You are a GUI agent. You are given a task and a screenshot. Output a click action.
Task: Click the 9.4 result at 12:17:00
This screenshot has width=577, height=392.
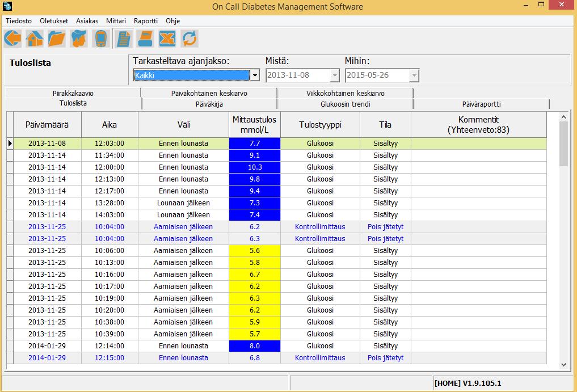coord(255,191)
